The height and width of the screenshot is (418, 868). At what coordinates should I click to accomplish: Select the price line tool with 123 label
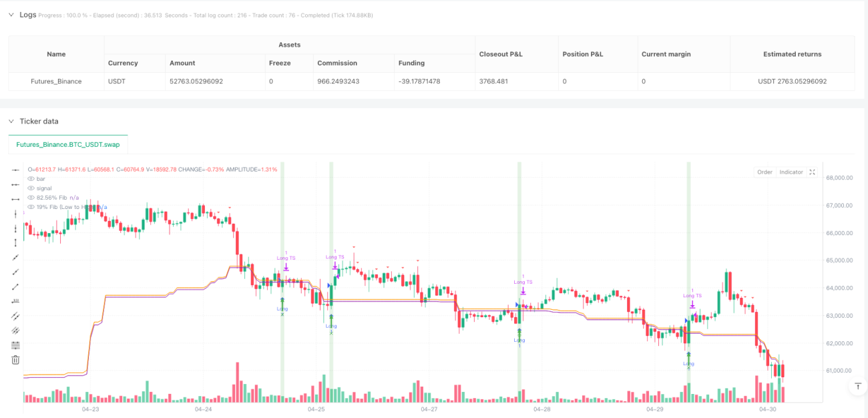tap(15, 301)
